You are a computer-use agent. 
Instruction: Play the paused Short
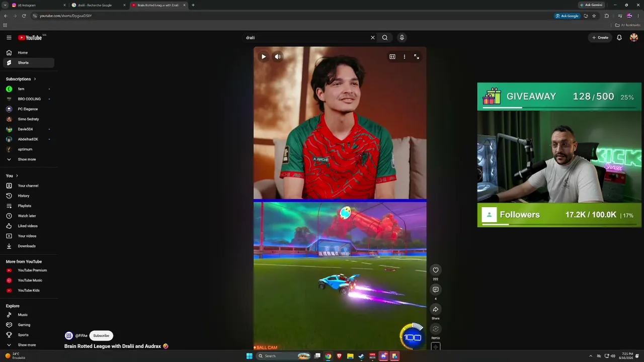(x=264, y=57)
